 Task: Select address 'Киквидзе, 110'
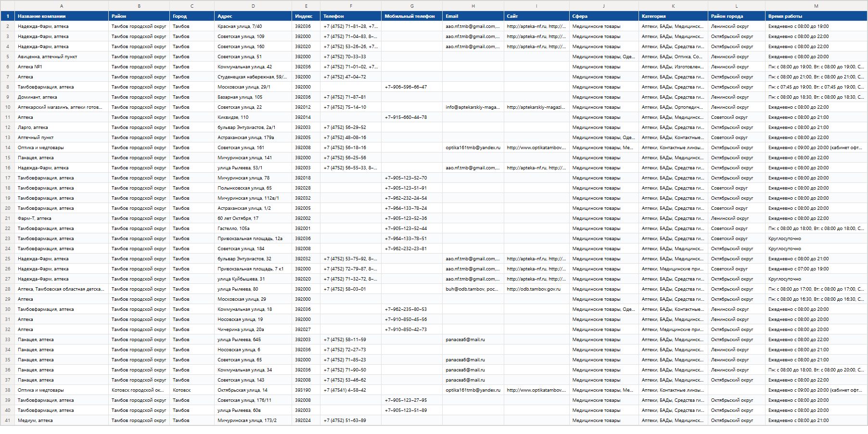tap(253, 117)
